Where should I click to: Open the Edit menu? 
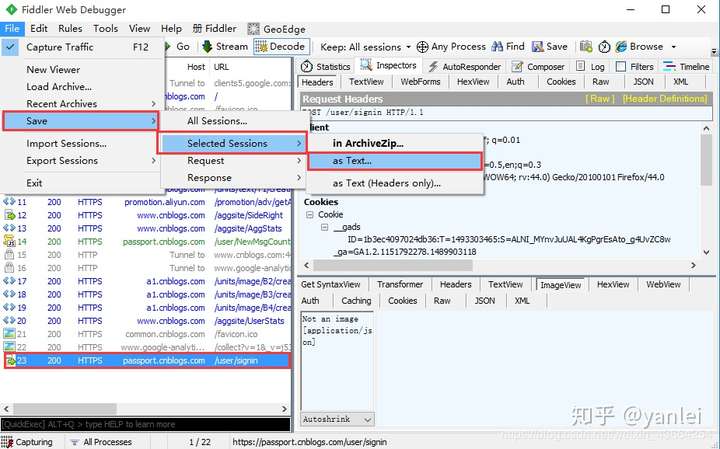[39, 28]
